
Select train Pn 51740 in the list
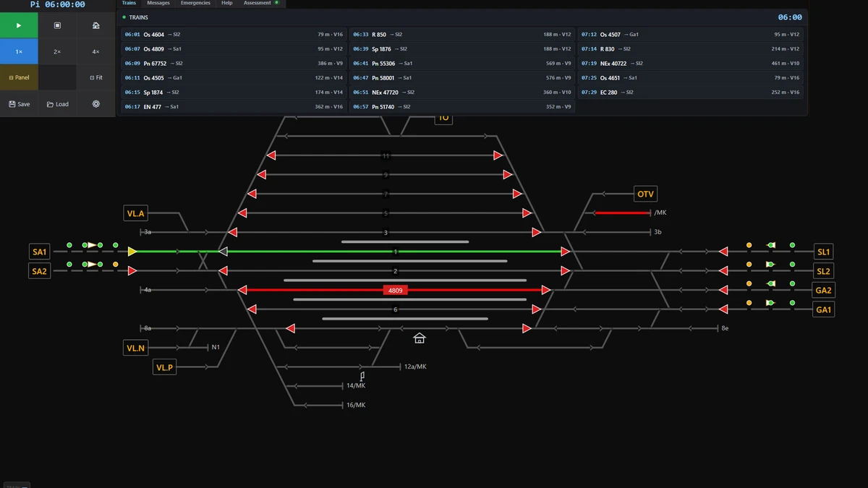[x=462, y=106]
